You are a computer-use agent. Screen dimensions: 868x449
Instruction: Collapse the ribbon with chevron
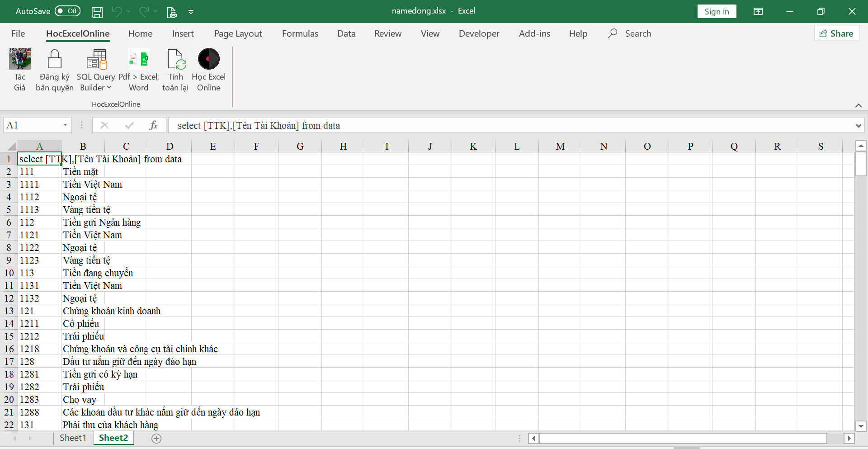pyautogui.click(x=858, y=105)
